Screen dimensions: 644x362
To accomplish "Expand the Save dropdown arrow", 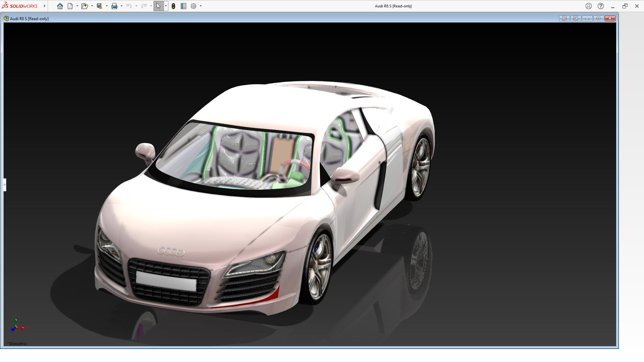I will (107, 6).
